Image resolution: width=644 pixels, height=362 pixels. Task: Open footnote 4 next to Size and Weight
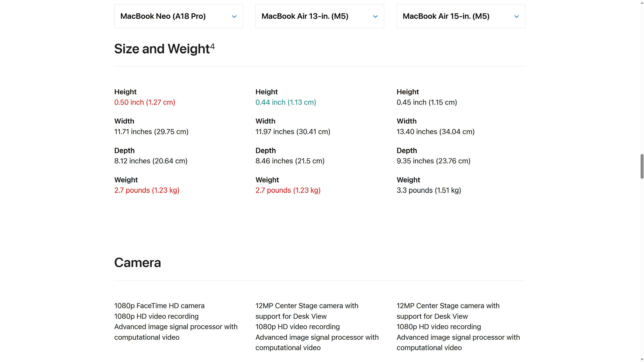click(212, 46)
